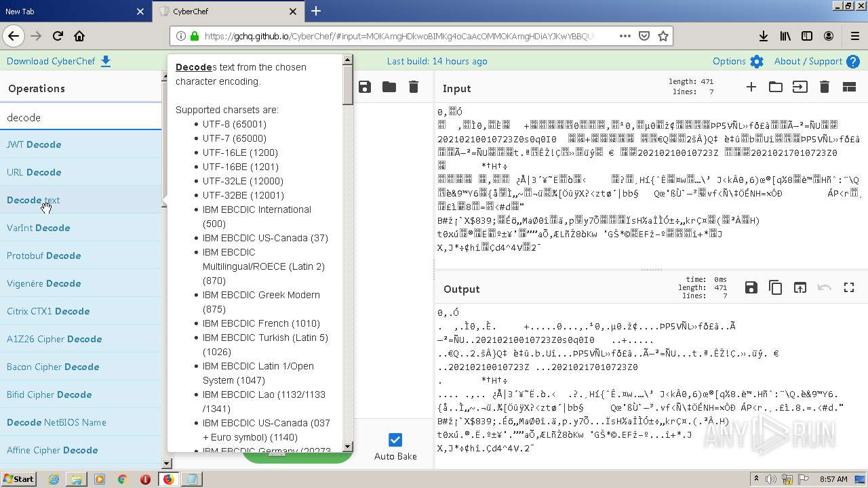Select the Vigenère Decode operation
This screenshot has height=488, width=868.
pyautogui.click(x=81, y=283)
